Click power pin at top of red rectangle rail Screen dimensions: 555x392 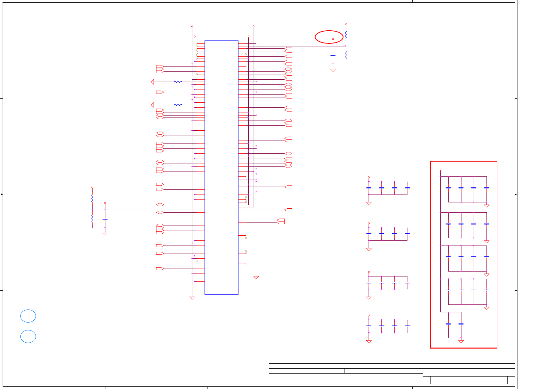click(x=441, y=170)
